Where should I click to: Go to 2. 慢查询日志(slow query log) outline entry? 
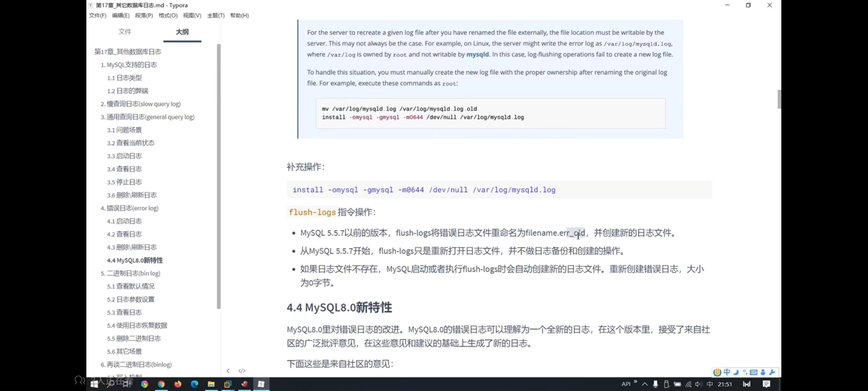click(140, 104)
